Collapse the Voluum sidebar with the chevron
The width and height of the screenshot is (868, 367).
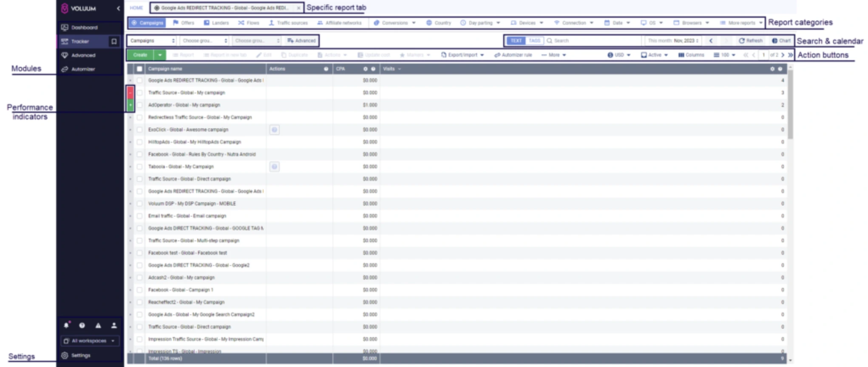click(x=118, y=8)
